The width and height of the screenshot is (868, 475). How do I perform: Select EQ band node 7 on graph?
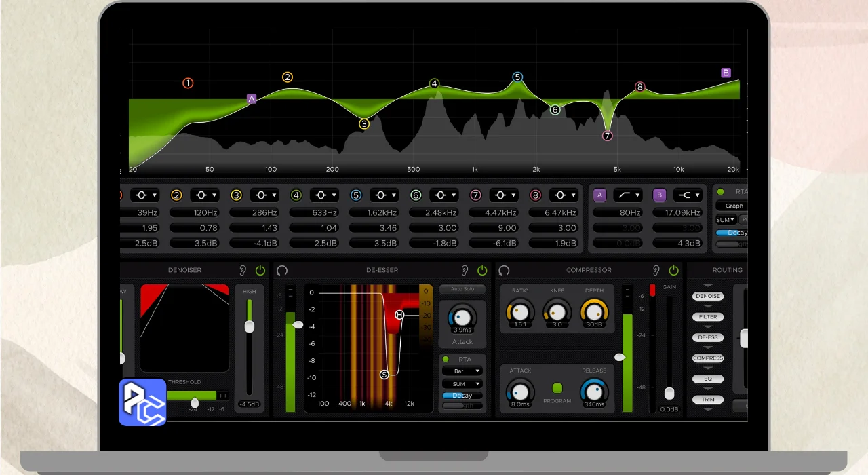tap(607, 136)
